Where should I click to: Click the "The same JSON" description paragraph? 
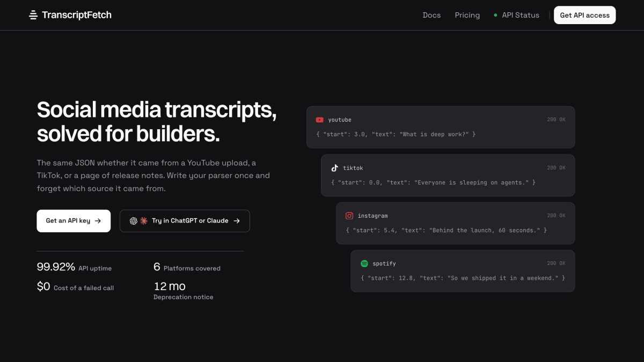coord(153,175)
